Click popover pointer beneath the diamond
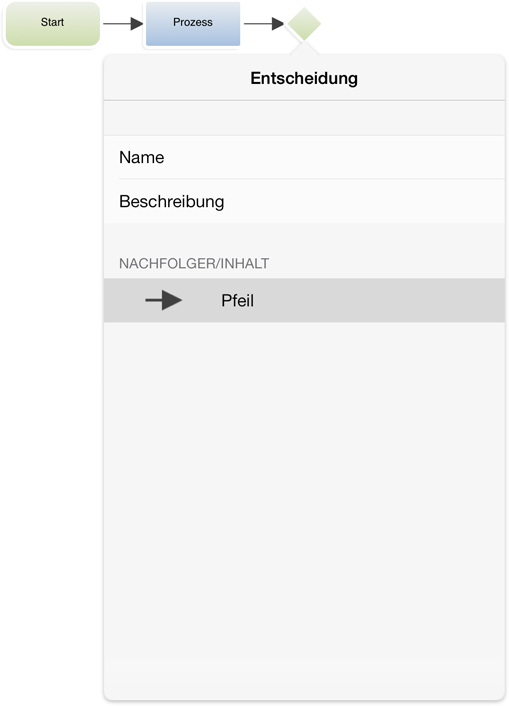 point(304,48)
